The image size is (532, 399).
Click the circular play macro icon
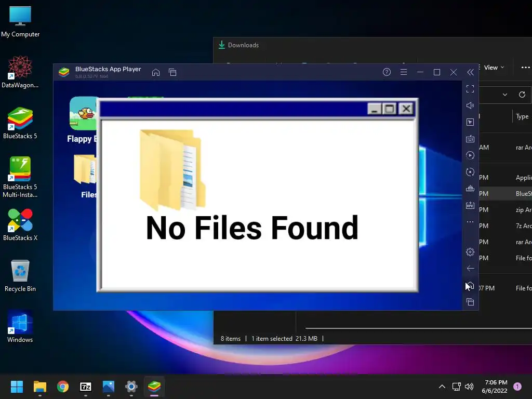click(x=470, y=155)
